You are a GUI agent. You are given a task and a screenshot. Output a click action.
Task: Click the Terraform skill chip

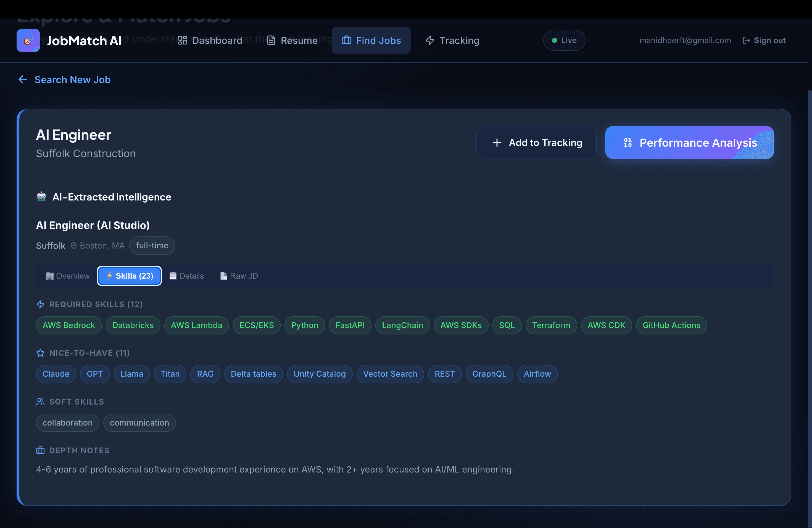[551, 325]
